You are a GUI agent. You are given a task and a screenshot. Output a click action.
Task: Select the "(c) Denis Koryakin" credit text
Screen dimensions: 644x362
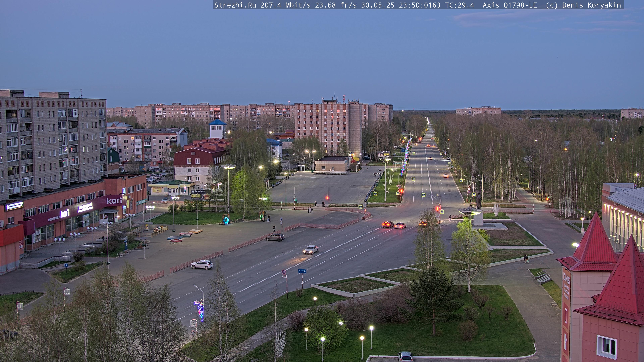[583, 5]
